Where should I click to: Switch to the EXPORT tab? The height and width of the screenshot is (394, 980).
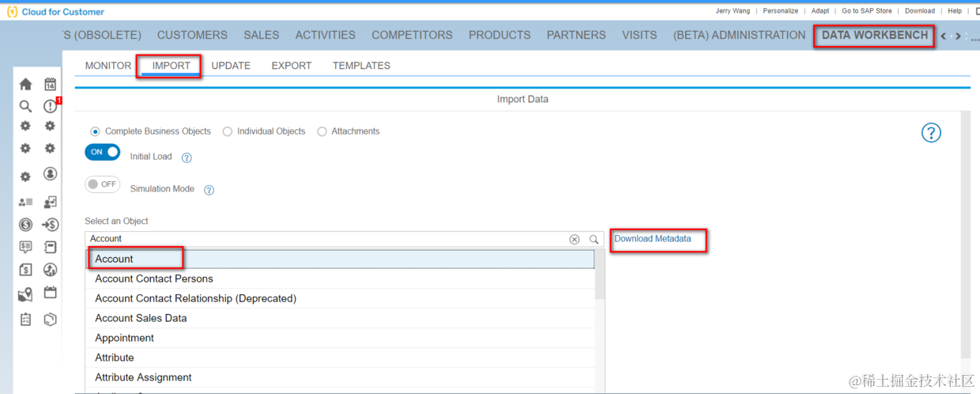pyautogui.click(x=292, y=66)
